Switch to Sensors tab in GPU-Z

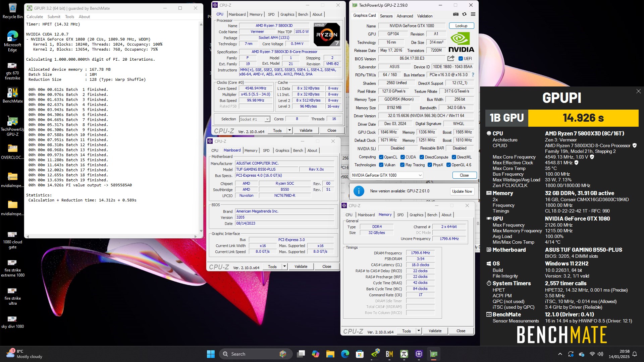click(x=386, y=16)
